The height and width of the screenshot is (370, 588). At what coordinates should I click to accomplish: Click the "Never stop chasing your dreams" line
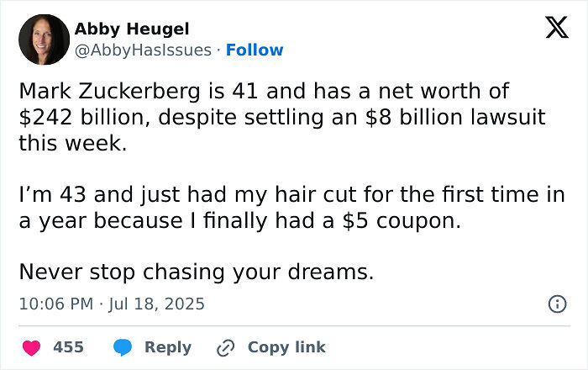[196, 272]
